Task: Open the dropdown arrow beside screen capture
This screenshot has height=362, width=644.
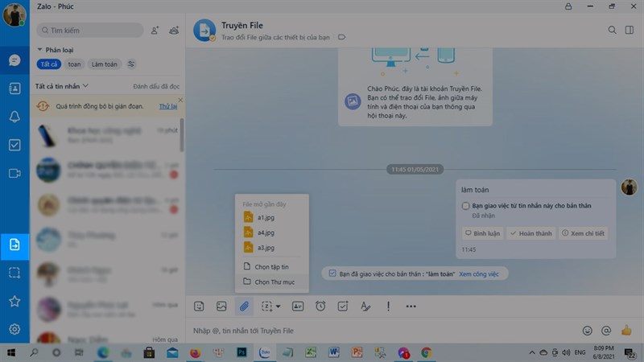Action: pyautogui.click(x=278, y=306)
